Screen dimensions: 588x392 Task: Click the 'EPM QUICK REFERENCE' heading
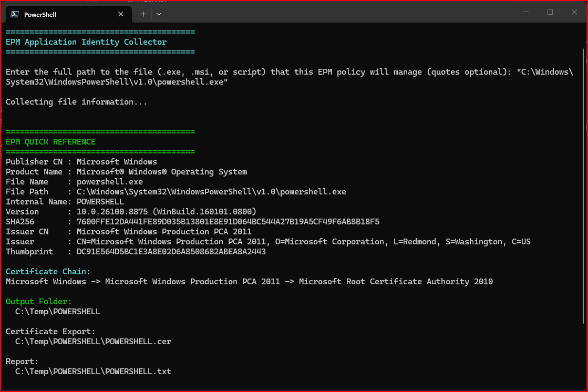(50, 142)
